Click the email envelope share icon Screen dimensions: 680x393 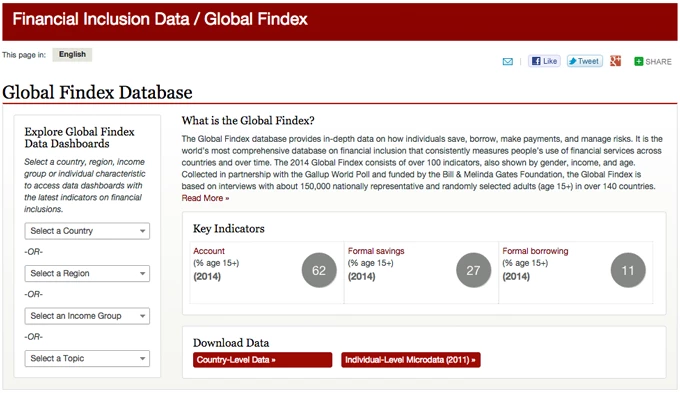(507, 62)
